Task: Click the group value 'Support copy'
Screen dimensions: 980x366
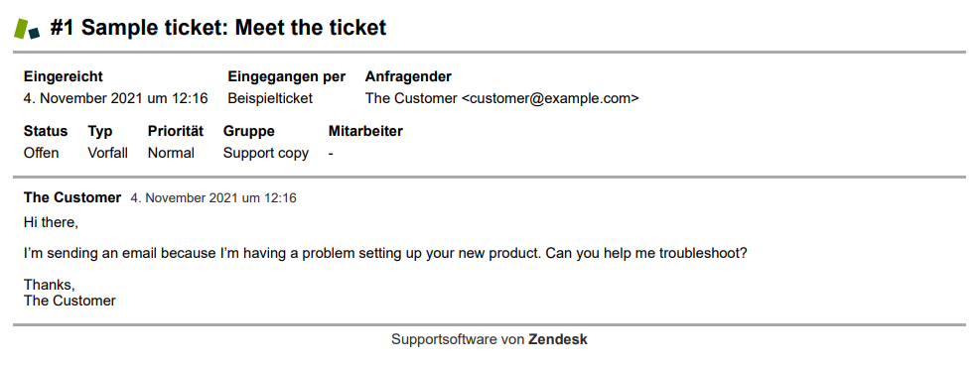Action: tap(266, 153)
